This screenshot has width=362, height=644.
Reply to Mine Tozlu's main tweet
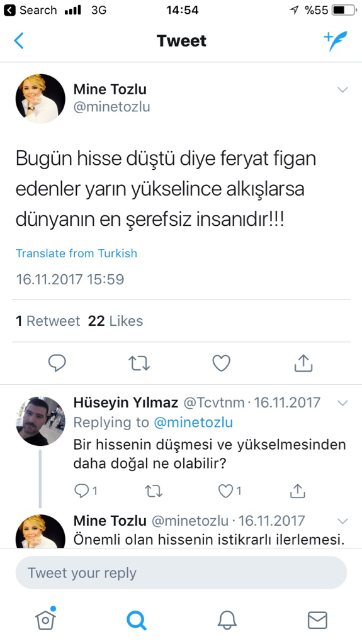[57, 363]
